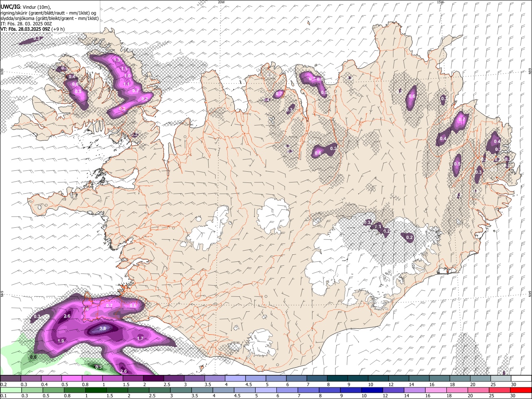
Task: Click the '1.3' value in the Westfjords
Action: (117, 60)
